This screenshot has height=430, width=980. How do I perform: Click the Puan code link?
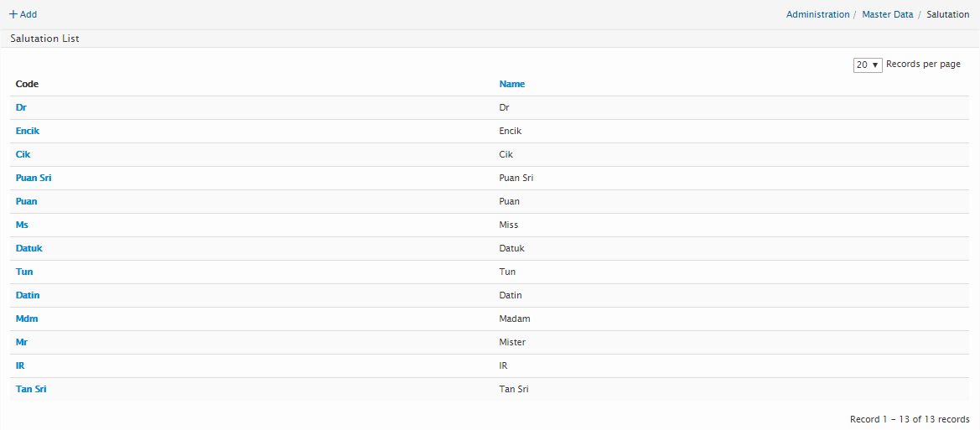[27, 201]
